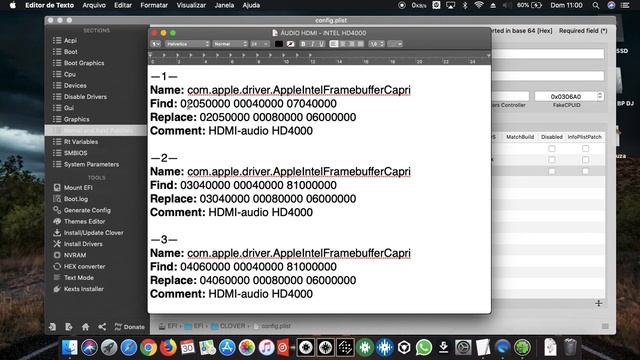This screenshot has width=640, height=360.
Task: Open Formatar menu
Action: (154, 5)
